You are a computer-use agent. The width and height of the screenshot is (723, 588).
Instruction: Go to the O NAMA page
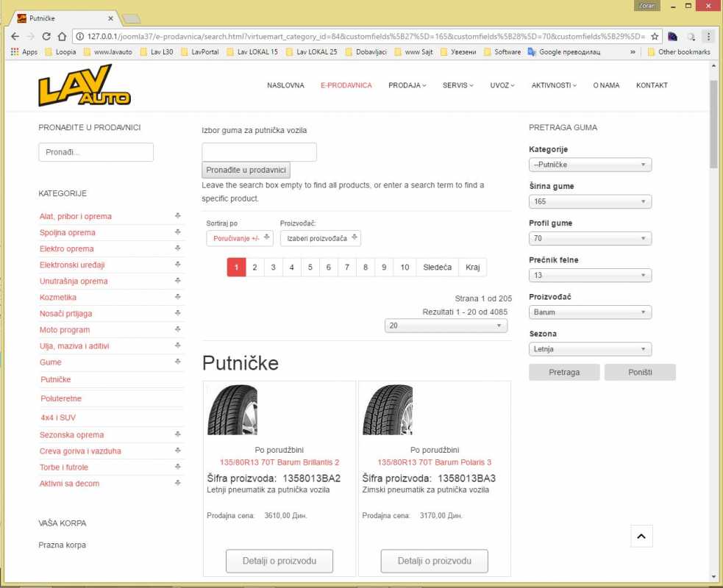click(606, 85)
